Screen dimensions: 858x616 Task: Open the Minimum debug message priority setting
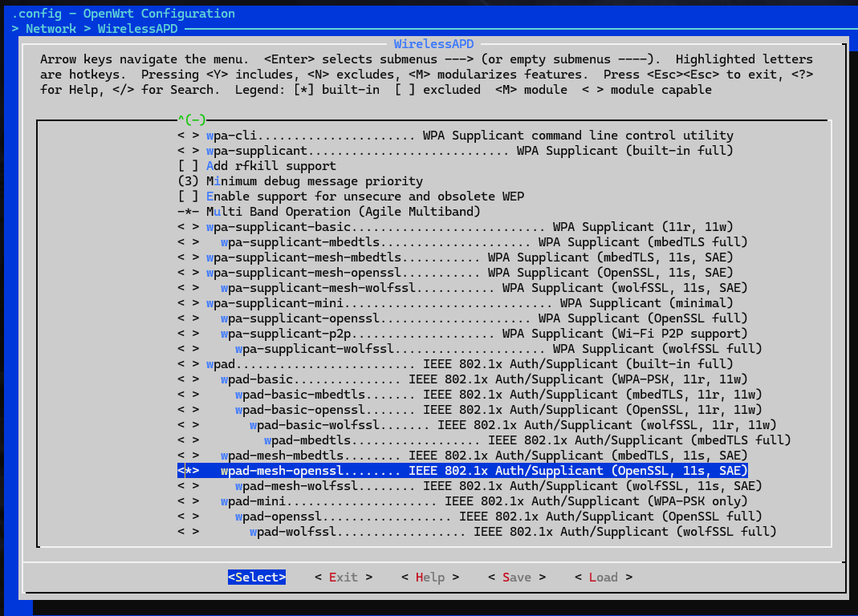300,181
